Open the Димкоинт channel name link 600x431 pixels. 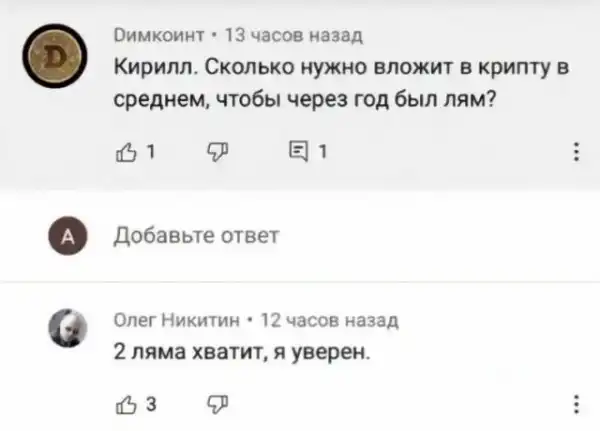coord(159,37)
